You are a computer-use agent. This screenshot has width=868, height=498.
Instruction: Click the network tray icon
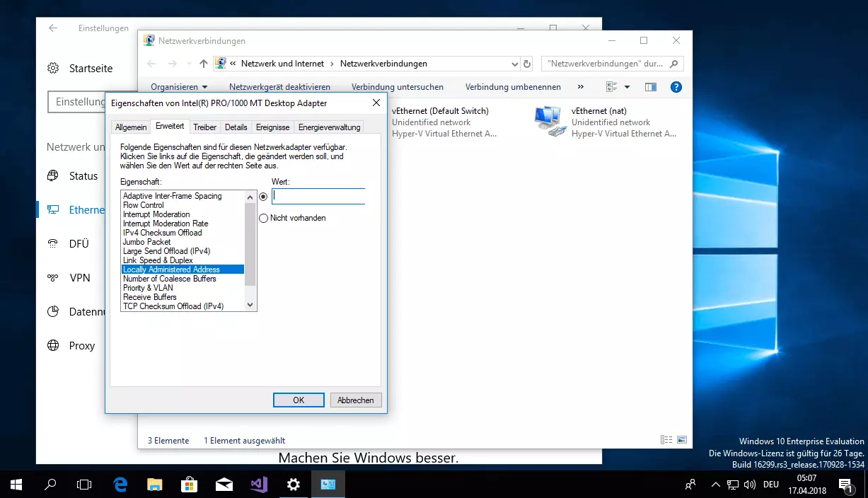732,485
